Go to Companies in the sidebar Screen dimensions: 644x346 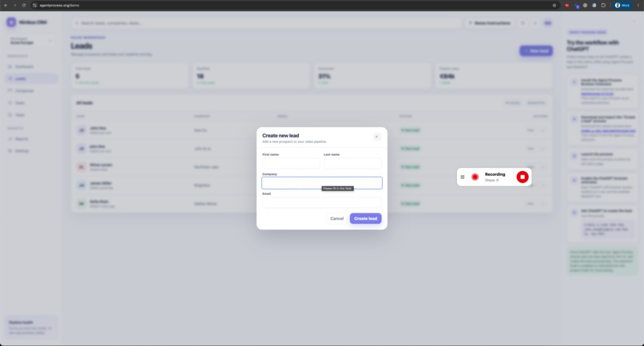tap(32, 91)
